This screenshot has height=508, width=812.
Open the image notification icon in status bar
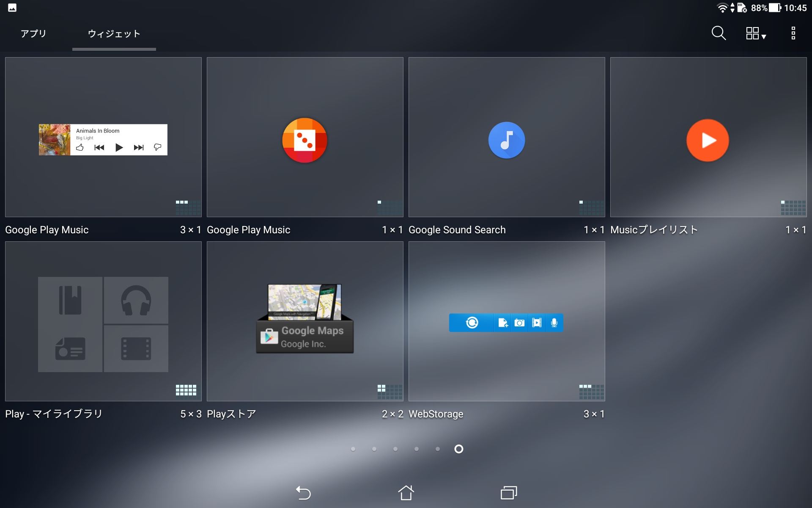pos(12,8)
